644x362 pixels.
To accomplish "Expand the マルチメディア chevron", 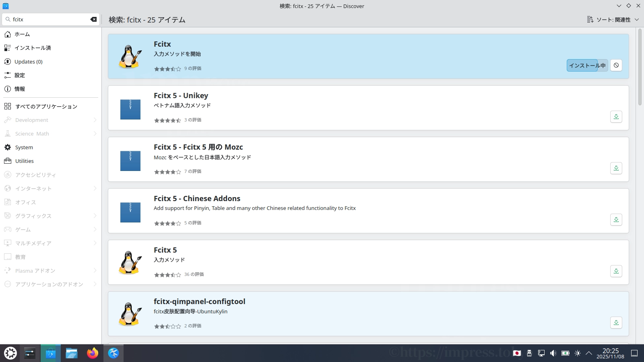I will click(95, 243).
